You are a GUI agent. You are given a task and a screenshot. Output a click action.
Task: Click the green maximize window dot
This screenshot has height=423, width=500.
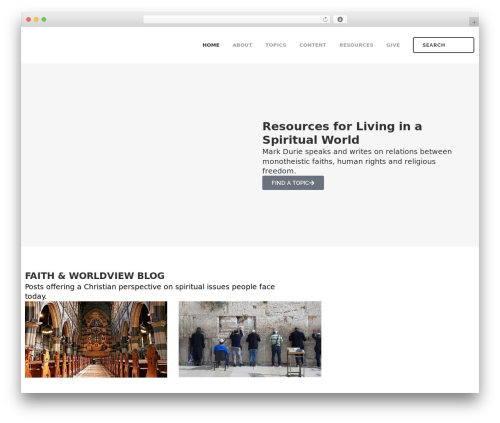pos(44,20)
